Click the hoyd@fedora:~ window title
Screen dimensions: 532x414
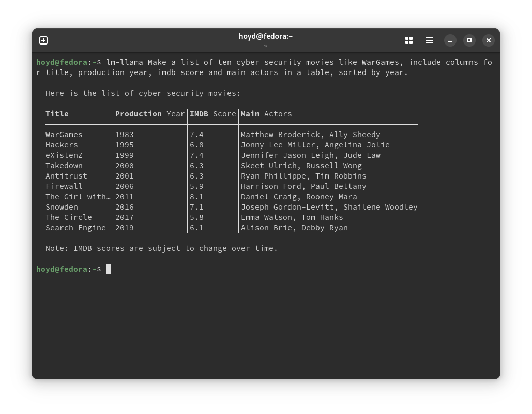pos(266,36)
